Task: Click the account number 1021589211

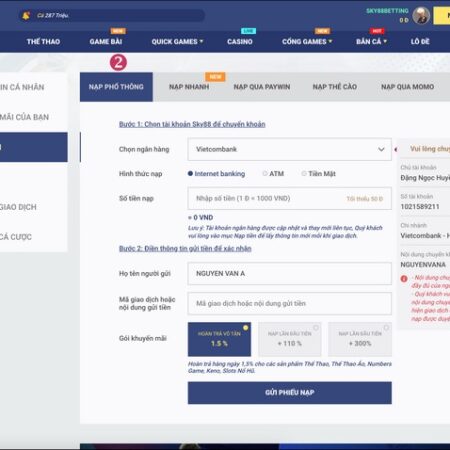Action: [420, 207]
